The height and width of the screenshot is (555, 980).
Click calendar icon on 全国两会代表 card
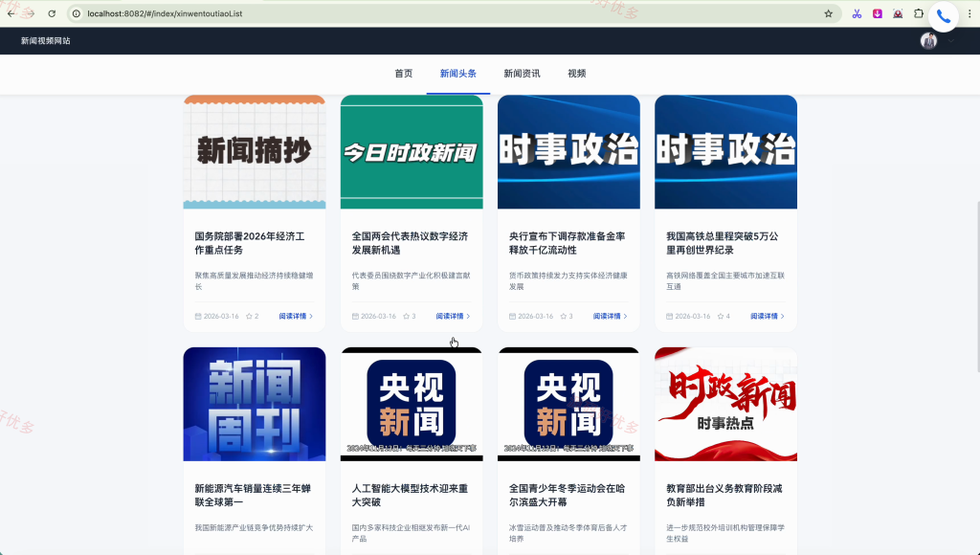coord(356,316)
